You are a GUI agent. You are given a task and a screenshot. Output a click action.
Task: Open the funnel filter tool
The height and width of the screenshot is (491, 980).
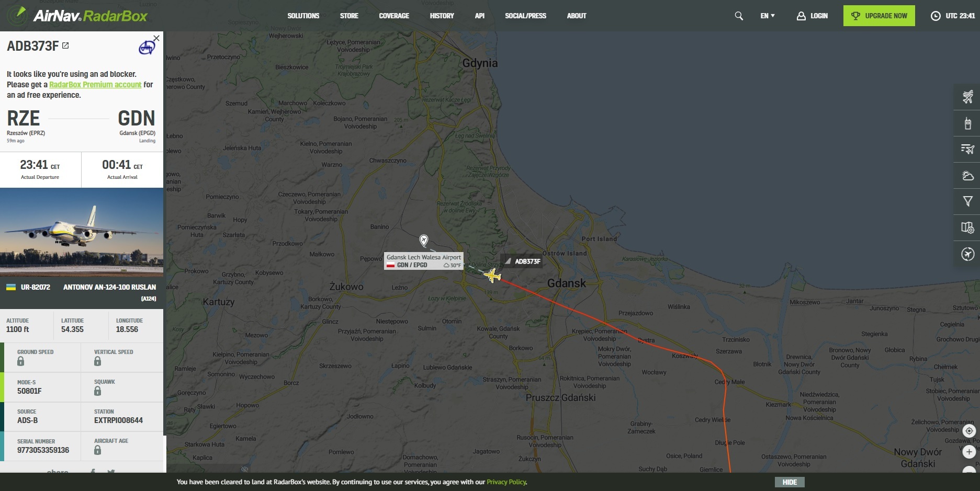(967, 201)
